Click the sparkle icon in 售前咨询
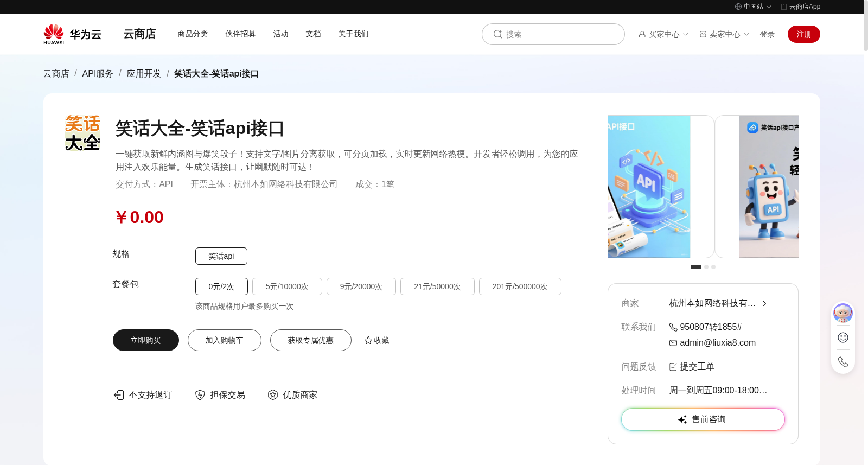The height and width of the screenshot is (465, 868). point(682,419)
